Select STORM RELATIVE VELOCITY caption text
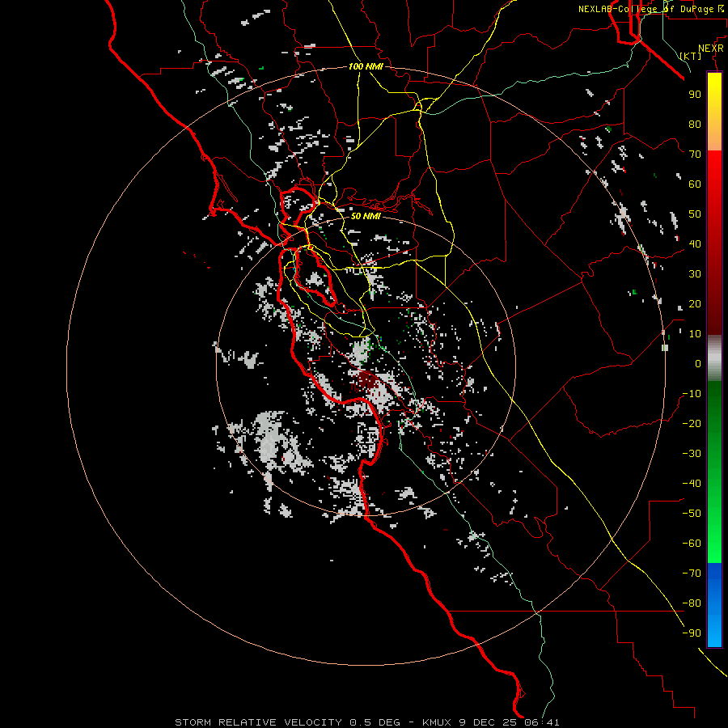Screen dimensions: 728x728 tap(258, 722)
